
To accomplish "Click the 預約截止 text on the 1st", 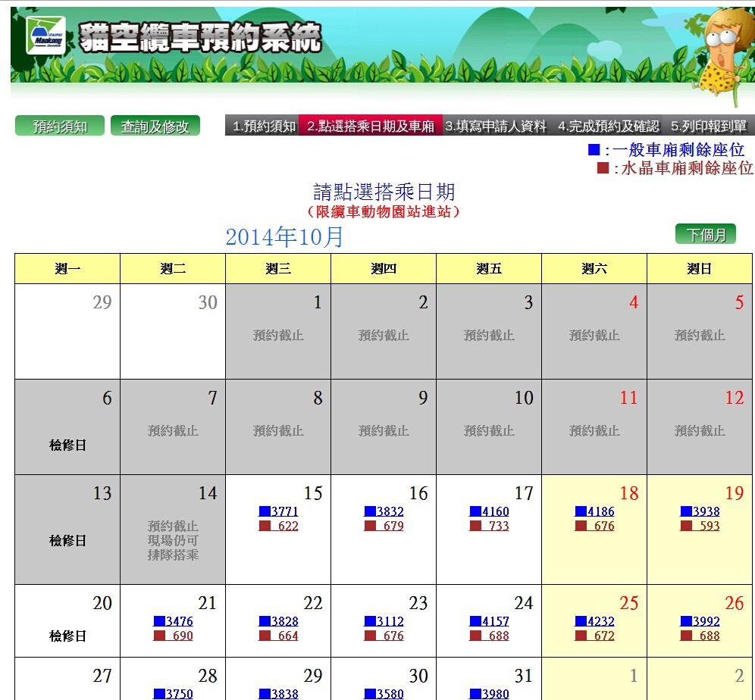I will coord(278,335).
